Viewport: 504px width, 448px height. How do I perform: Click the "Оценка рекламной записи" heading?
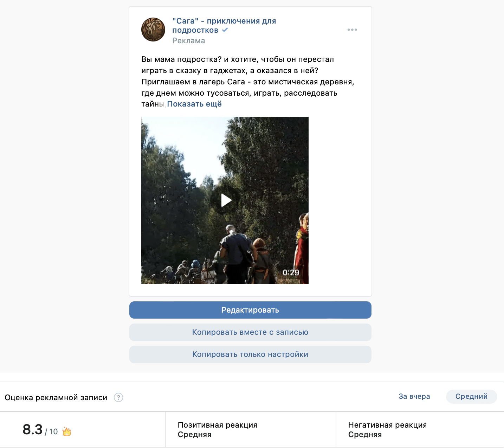(x=56, y=397)
